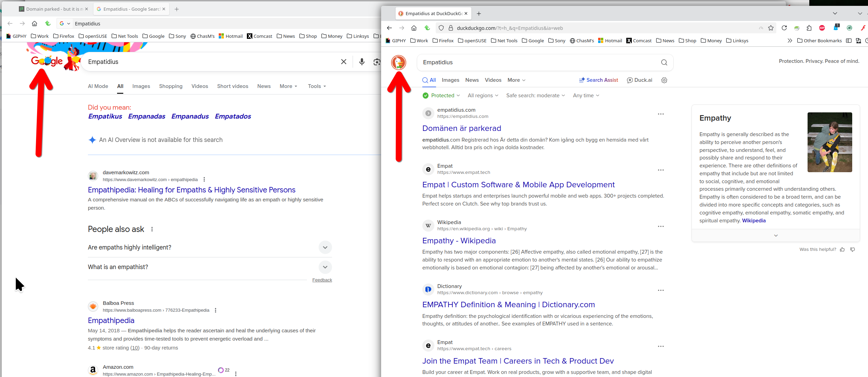This screenshot has height=377, width=868.
Task: Open the AdBlock Plus extension icon
Action: click(822, 28)
